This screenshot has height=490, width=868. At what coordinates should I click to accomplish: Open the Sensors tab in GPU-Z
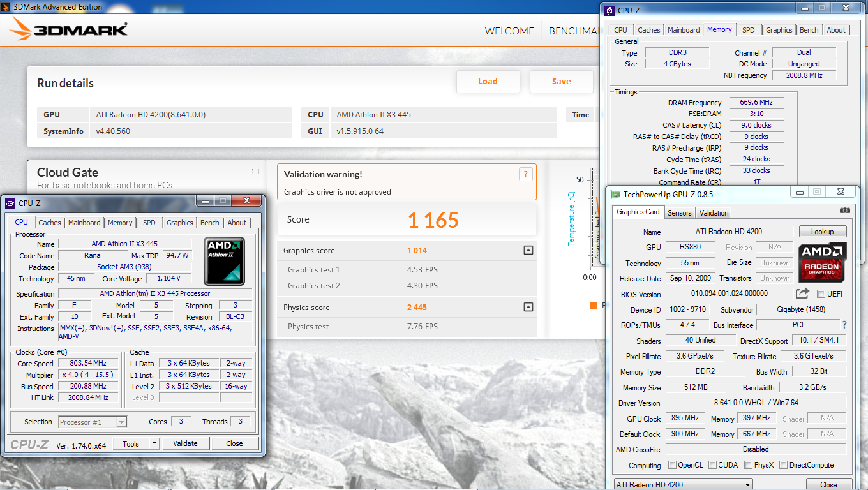pos(679,213)
